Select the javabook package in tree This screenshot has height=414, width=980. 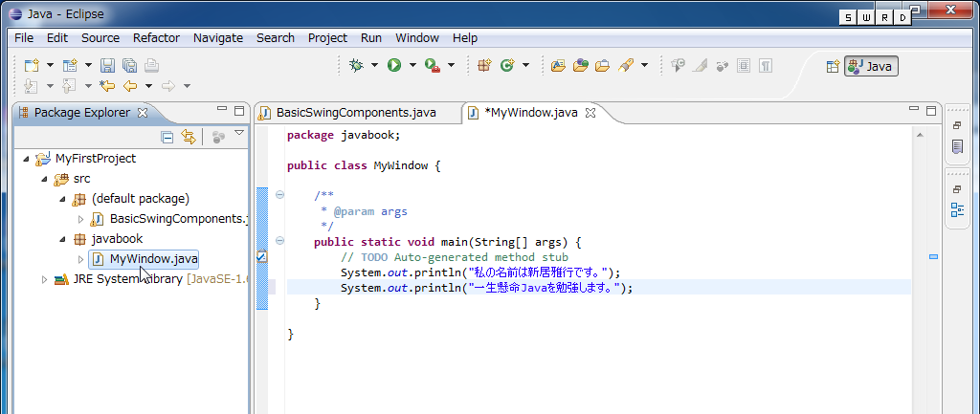click(x=117, y=239)
